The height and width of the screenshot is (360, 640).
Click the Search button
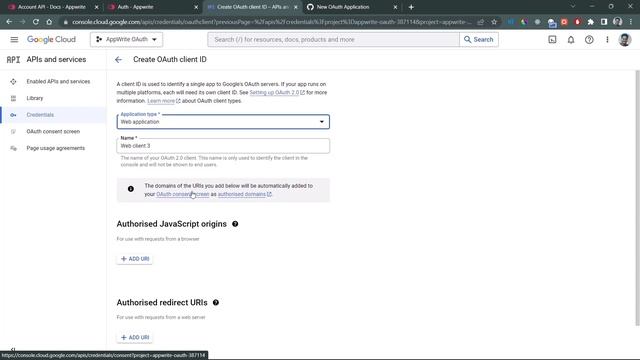(478, 40)
